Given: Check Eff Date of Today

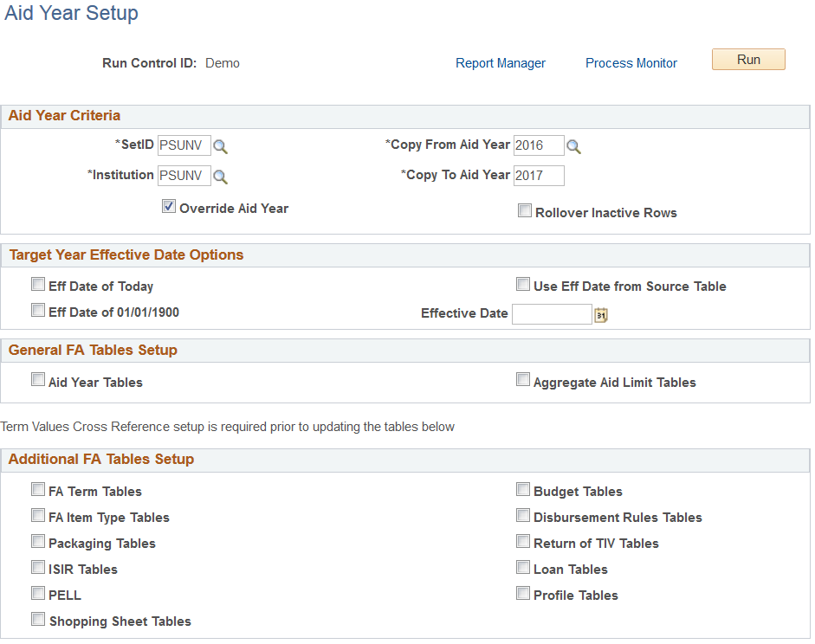Looking at the screenshot, I should (x=38, y=284).
